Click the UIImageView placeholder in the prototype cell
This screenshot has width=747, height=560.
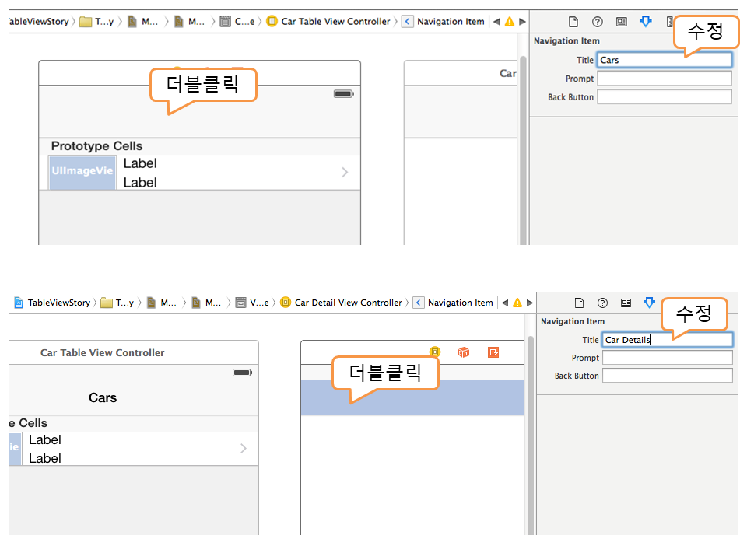(82, 171)
